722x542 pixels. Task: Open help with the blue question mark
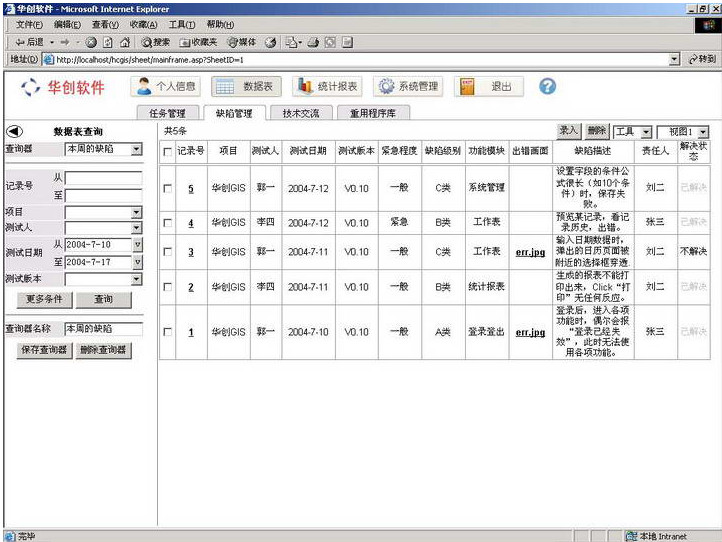[547, 86]
